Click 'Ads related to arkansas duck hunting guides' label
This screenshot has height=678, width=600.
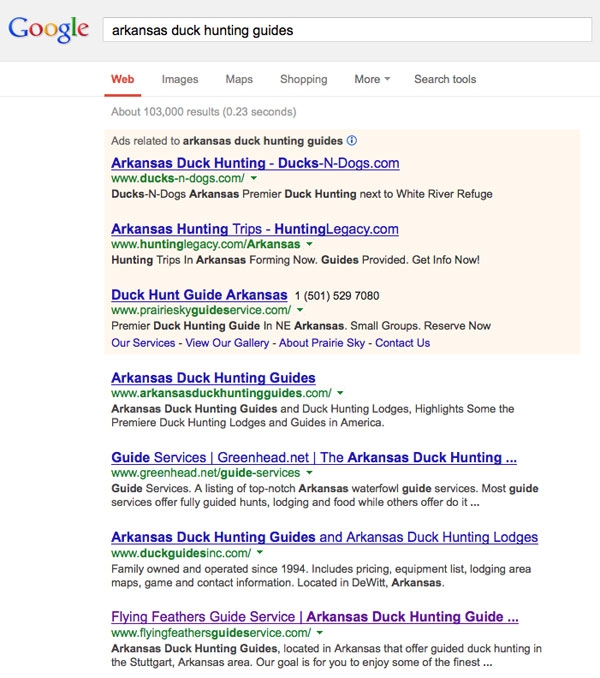click(227, 141)
